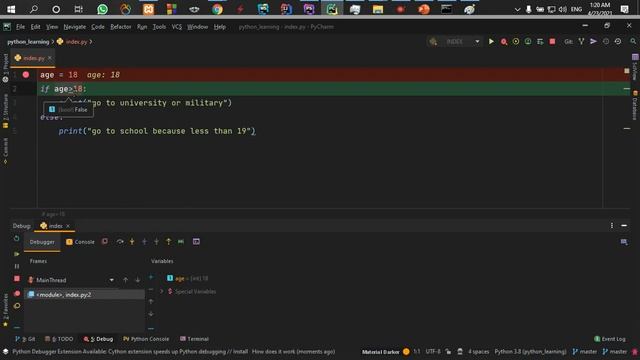This screenshot has height=360, width=640.
Task: Rollback changes with revert icon
Action: (618, 42)
